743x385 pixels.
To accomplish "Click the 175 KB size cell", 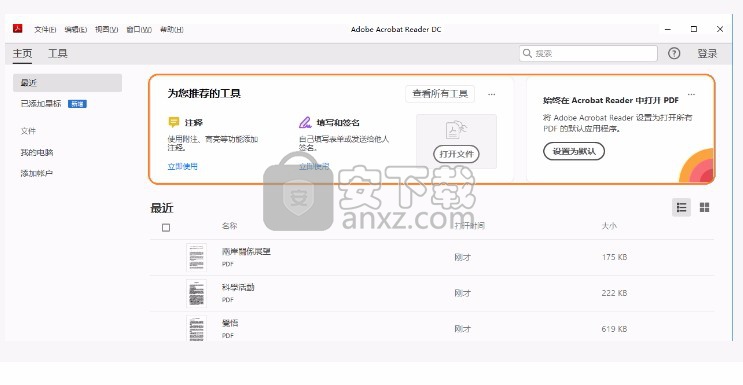I will coord(615,257).
